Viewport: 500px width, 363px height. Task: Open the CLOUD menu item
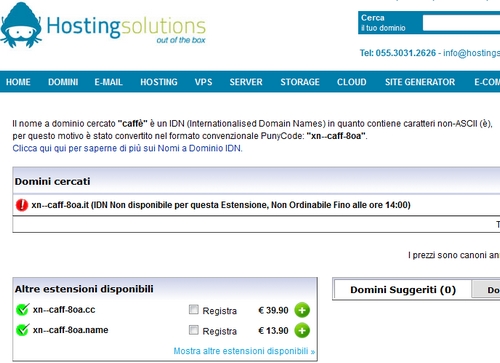point(351,82)
